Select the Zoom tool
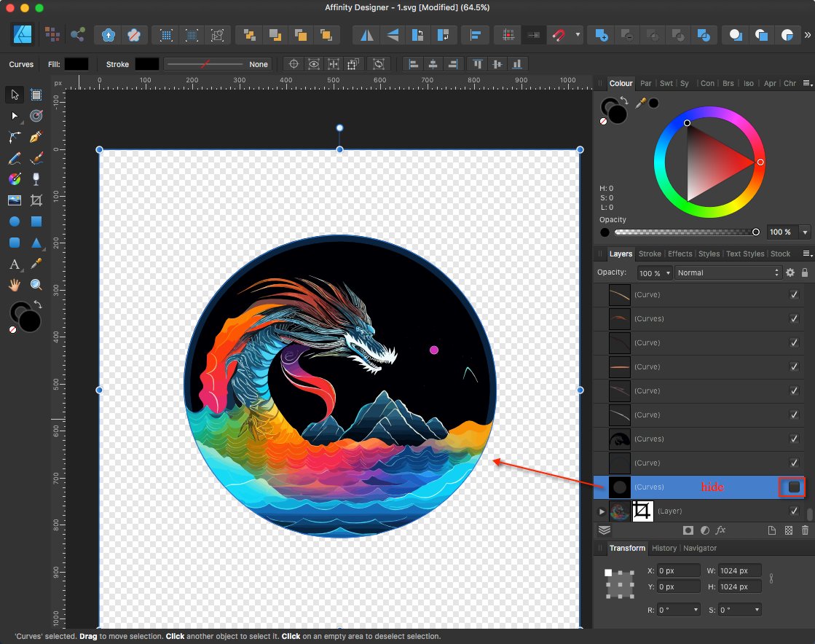The image size is (815, 644). click(x=36, y=284)
